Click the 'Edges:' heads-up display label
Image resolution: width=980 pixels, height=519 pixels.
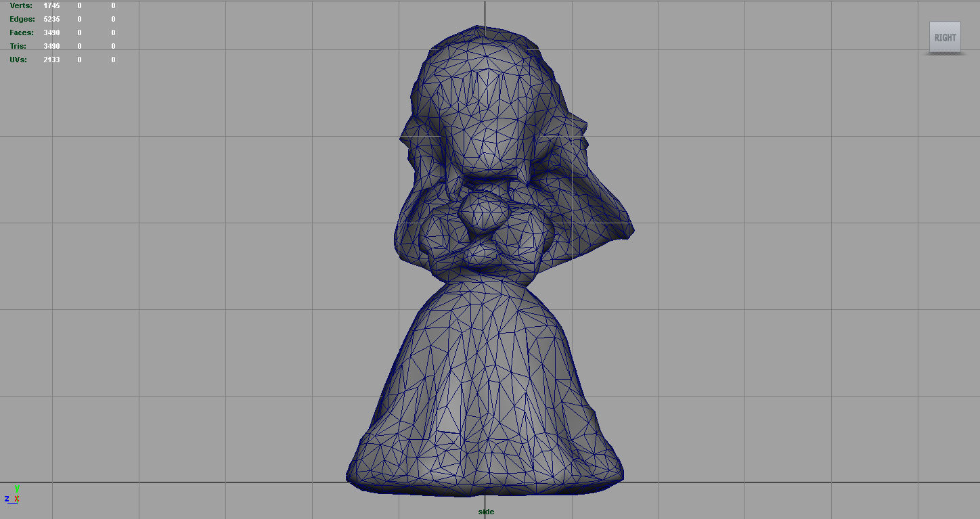(x=22, y=19)
